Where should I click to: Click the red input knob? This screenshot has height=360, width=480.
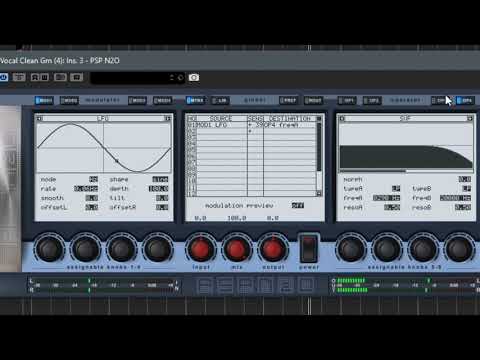coord(201,249)
